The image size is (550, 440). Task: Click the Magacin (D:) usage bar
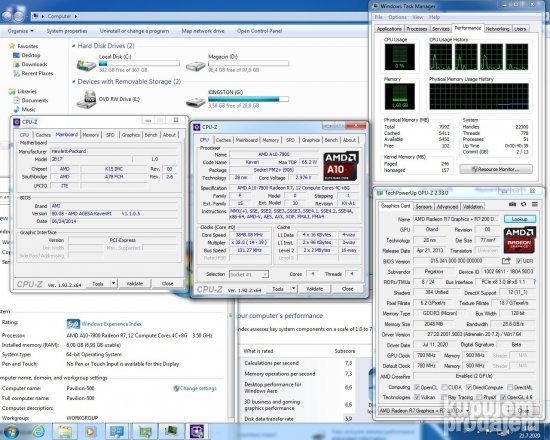(x=248, y=63)
